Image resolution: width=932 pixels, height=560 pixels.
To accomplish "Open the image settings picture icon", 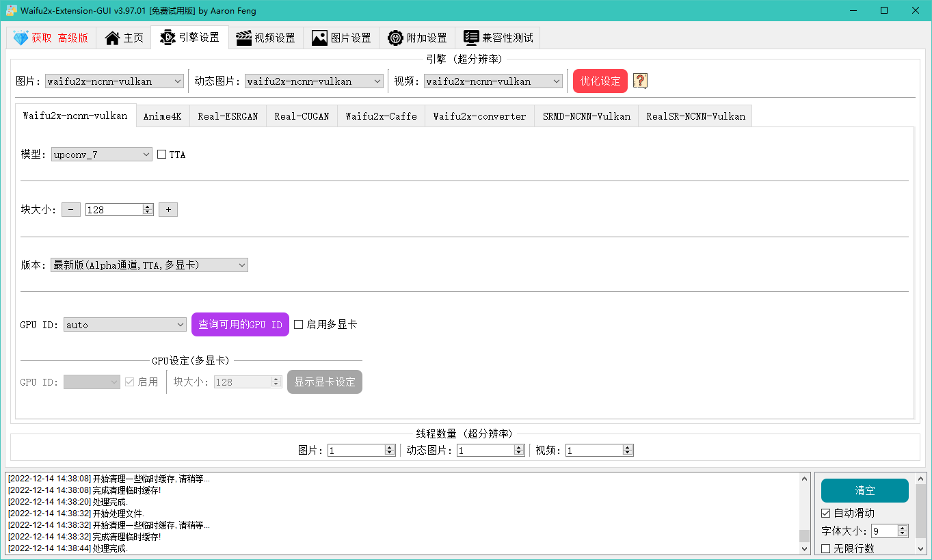I will (319, 38).
